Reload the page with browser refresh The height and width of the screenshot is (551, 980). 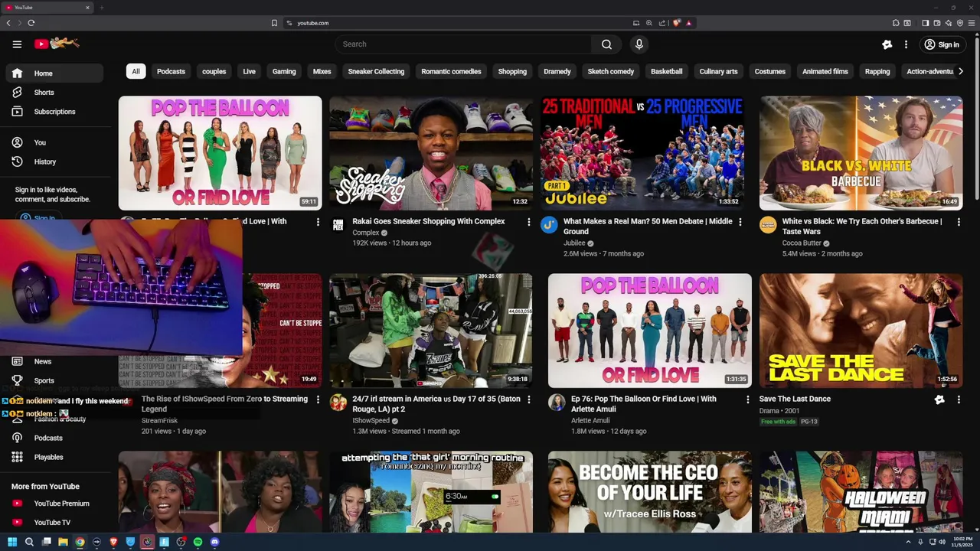(x=31, y=23)
